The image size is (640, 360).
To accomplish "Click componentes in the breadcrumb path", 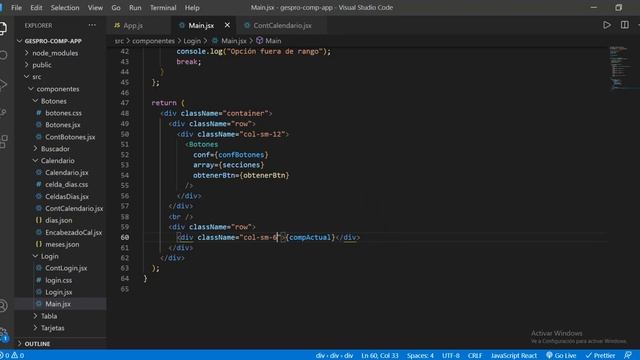I will [153, 41].
